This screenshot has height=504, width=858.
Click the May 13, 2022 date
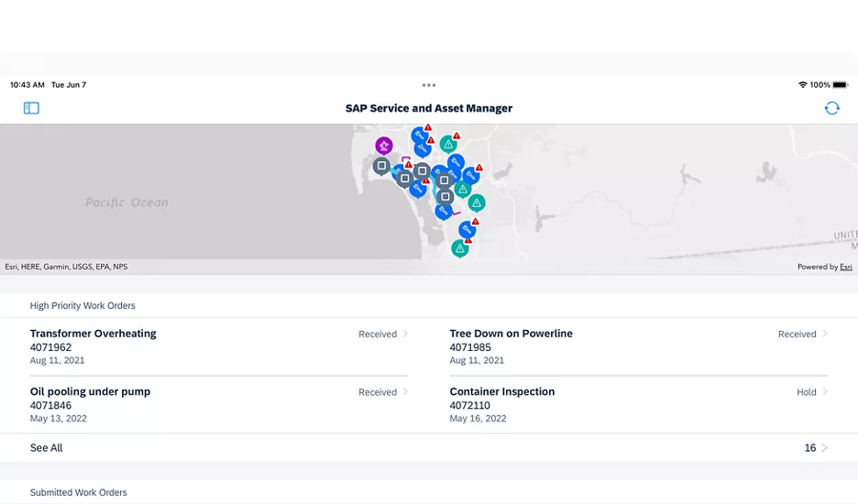(x=59, y=419)
